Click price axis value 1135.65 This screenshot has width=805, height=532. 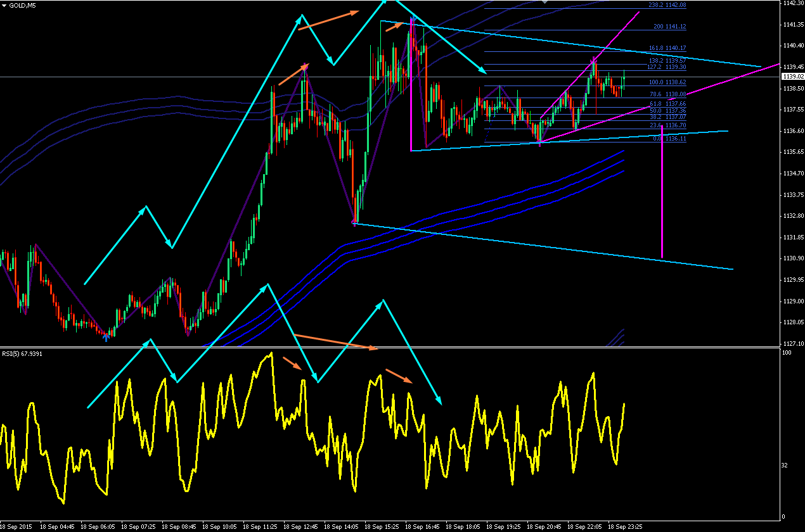[x=792, y=152]
